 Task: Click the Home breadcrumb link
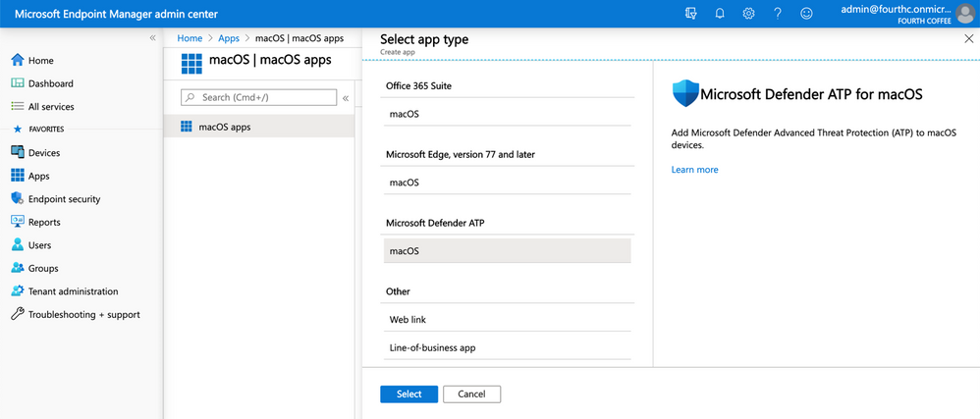[190, 38]
